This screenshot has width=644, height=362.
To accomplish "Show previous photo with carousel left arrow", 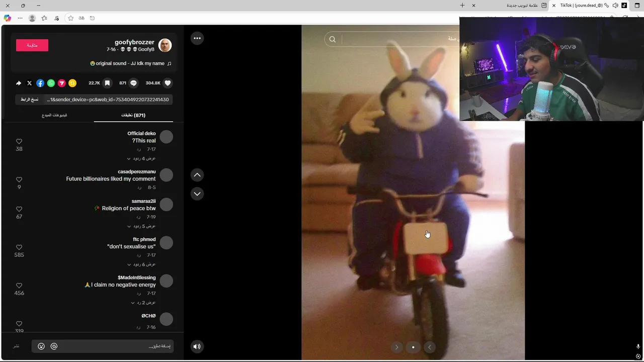I will [430, 347].
